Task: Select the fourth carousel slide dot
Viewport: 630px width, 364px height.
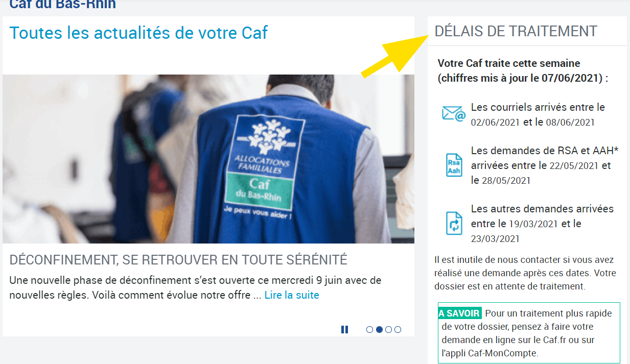Action: pyautogui.click(x=398, y=330)
